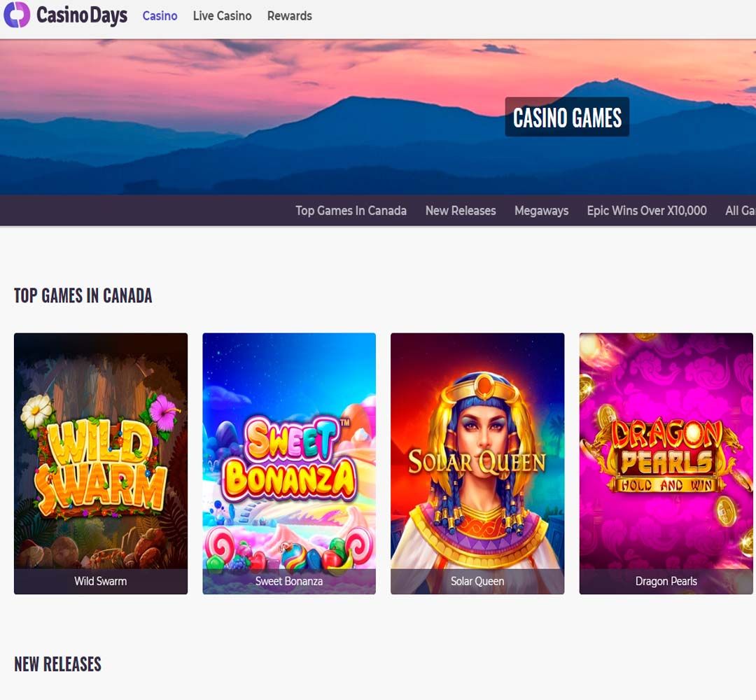
Task: Select the Top Games In Canada tab
Action: tap(351, 211)
